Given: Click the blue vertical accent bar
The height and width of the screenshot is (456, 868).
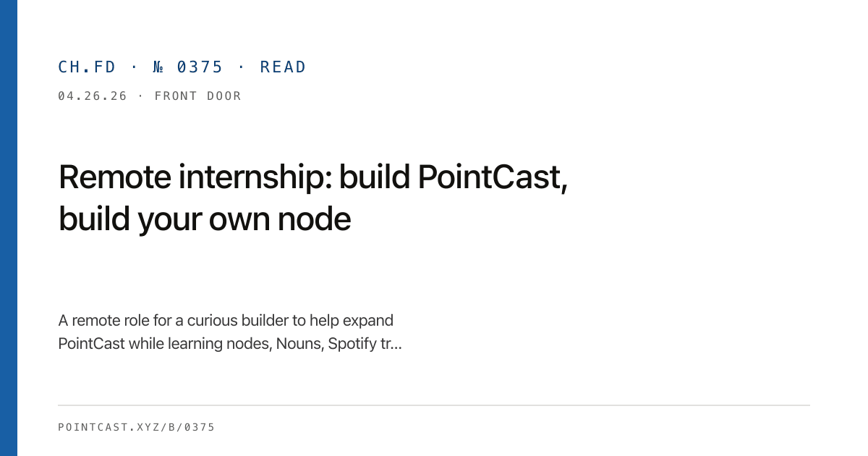Looking at the screenshot, I should 9,228.
